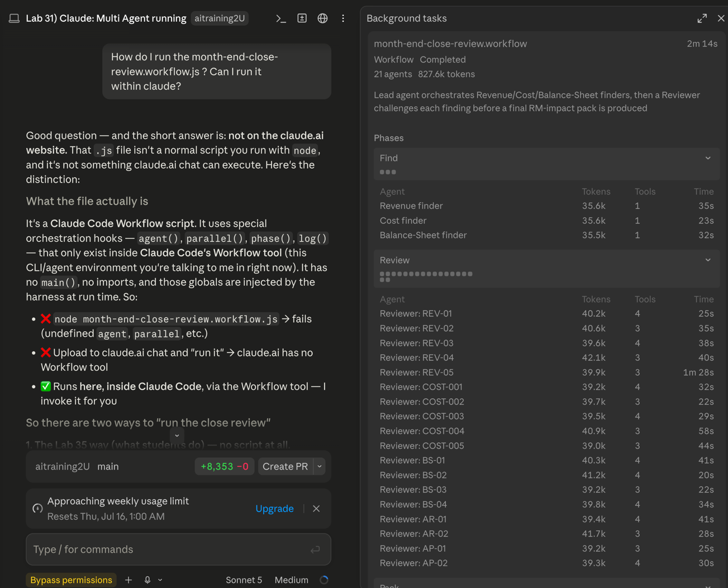The image size is (728, 588).
Task: Open Reviewer: BS-03 agent row
Action: 546,490
